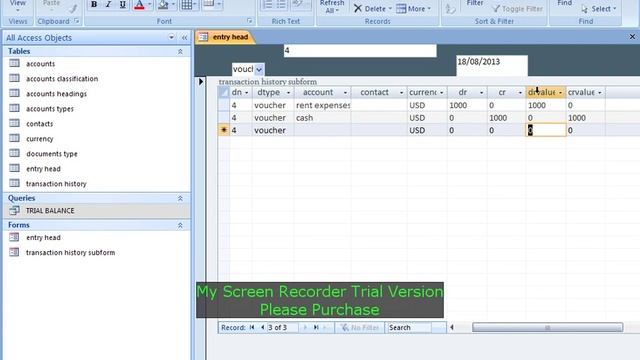The width and height of the screenshot is (640, 360).
Task: Click the Toggle Filter button
Action: click(517, 9)
